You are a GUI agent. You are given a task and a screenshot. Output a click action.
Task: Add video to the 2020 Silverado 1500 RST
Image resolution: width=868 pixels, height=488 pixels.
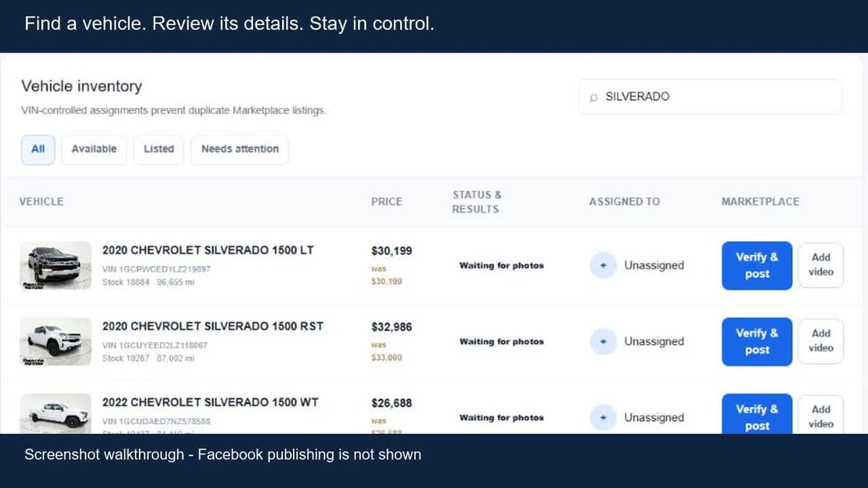(821, 341)
